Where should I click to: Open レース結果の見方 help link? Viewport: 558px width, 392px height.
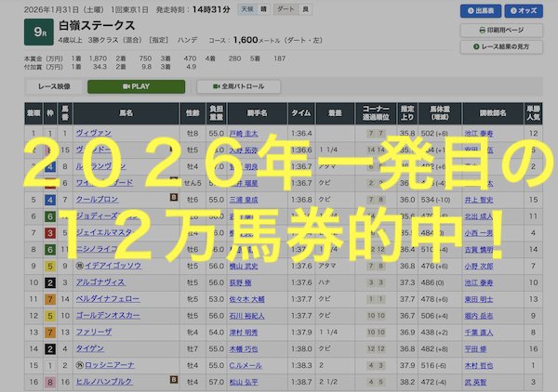pos(501,46)
